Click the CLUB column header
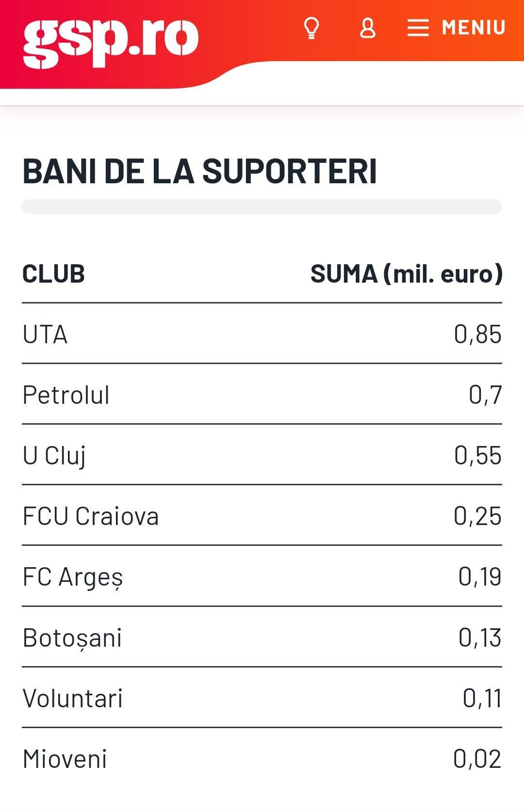The width and height of the screenshot is (524, 812). click(x=53, y=274)
